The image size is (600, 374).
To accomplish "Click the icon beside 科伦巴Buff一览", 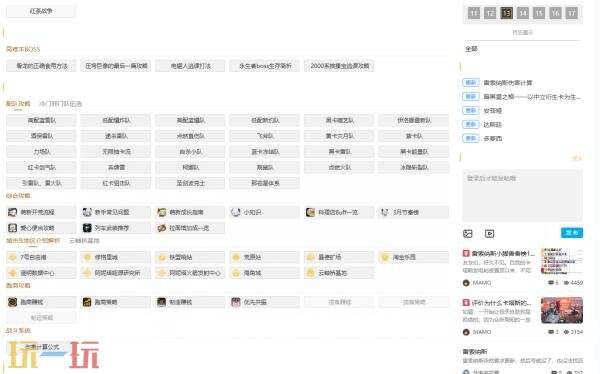I will [x=310, y=212].
